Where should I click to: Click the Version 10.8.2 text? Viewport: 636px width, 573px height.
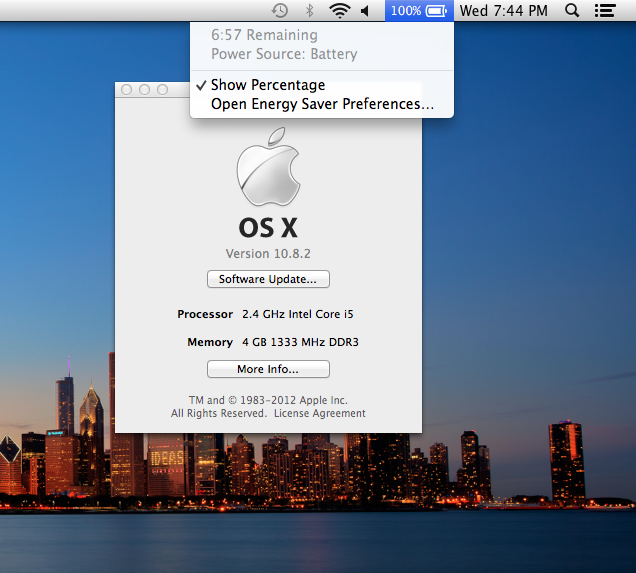click(x=268, y=254)
